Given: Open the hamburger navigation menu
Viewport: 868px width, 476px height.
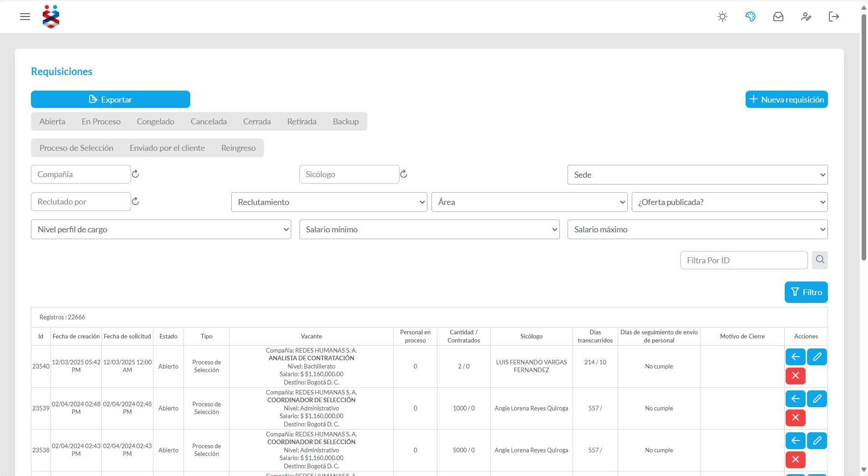Looking at the screenshot, I should [x=25, y=17].
